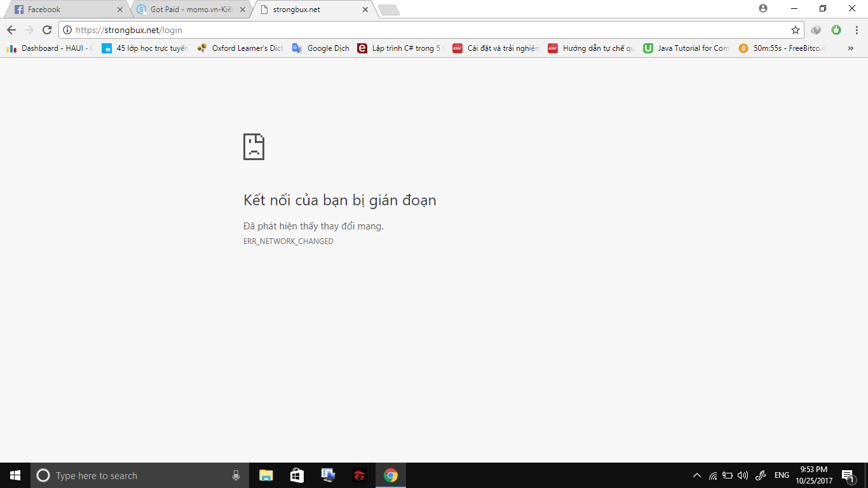Bookmark this page with the star icon

(x=795, y=30)
